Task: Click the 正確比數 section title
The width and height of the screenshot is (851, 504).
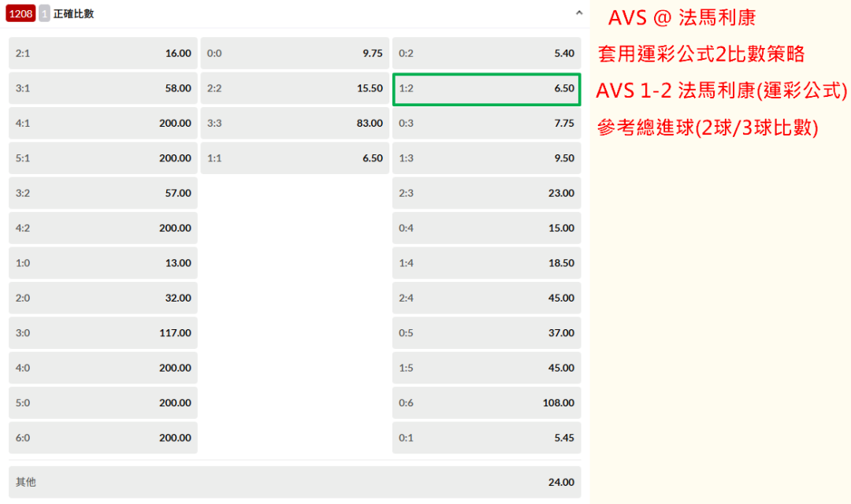Action: [74, 13]
